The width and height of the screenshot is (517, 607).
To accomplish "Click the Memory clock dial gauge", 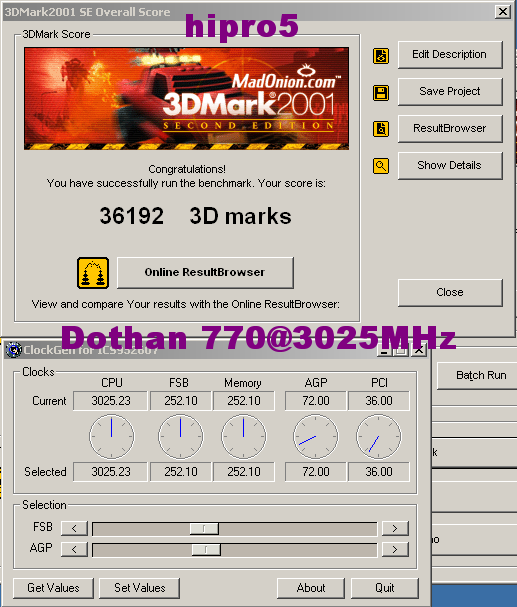I will click(244, 436).
